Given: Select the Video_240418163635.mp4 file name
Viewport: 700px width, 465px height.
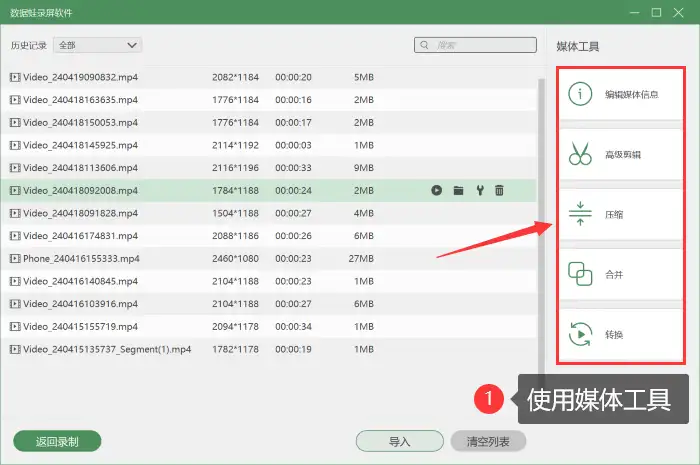Looking at the screenshot, I should pos(80,100).
